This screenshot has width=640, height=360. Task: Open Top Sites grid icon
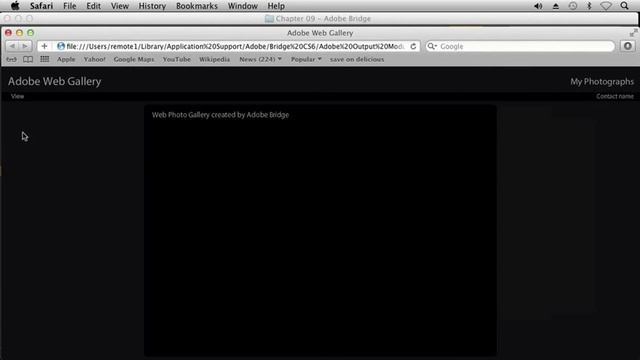(44, 59)
